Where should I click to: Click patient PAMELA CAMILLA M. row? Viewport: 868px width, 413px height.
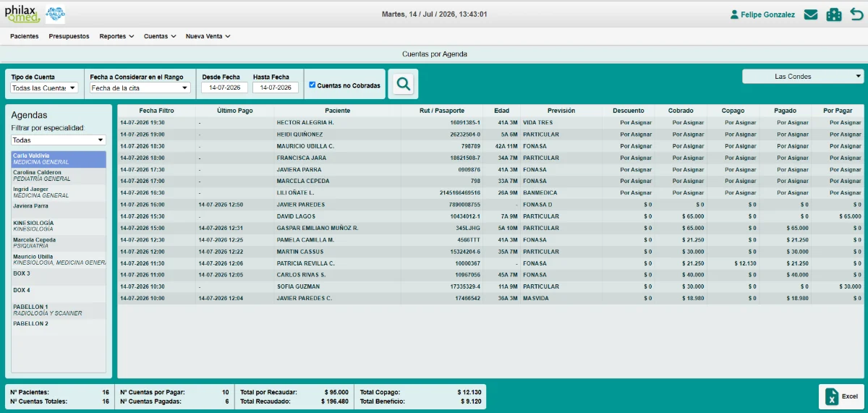click(491, 239)
